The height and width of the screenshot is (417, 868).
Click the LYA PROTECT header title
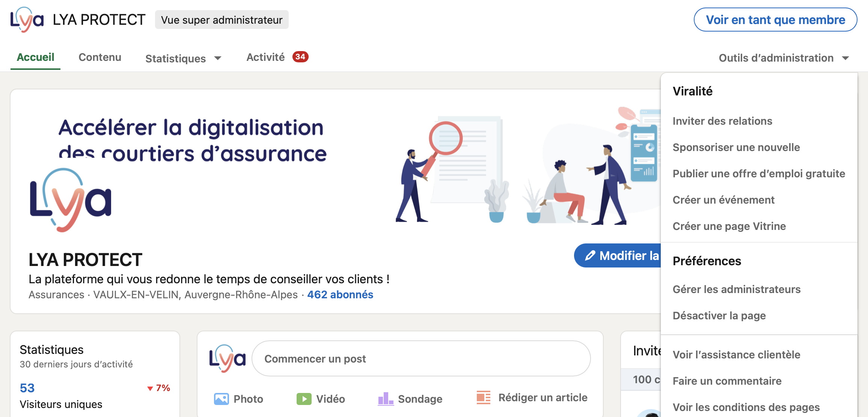[x=99, y=20]
